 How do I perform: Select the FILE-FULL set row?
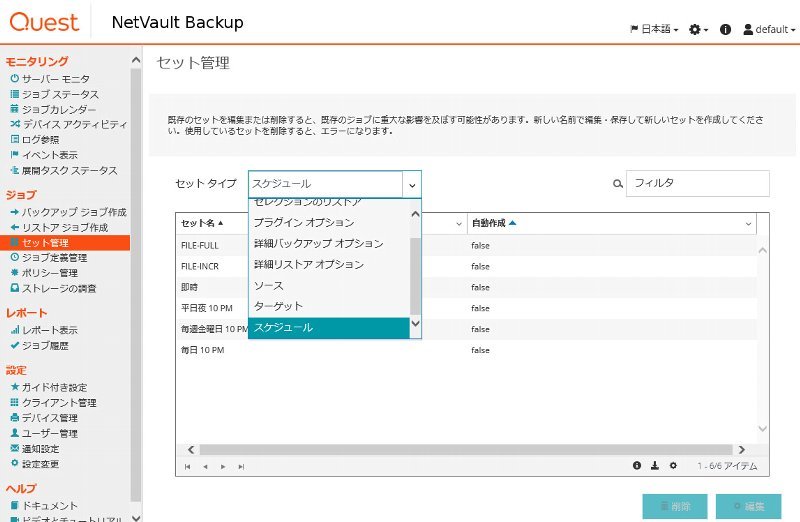pos(466,245)
